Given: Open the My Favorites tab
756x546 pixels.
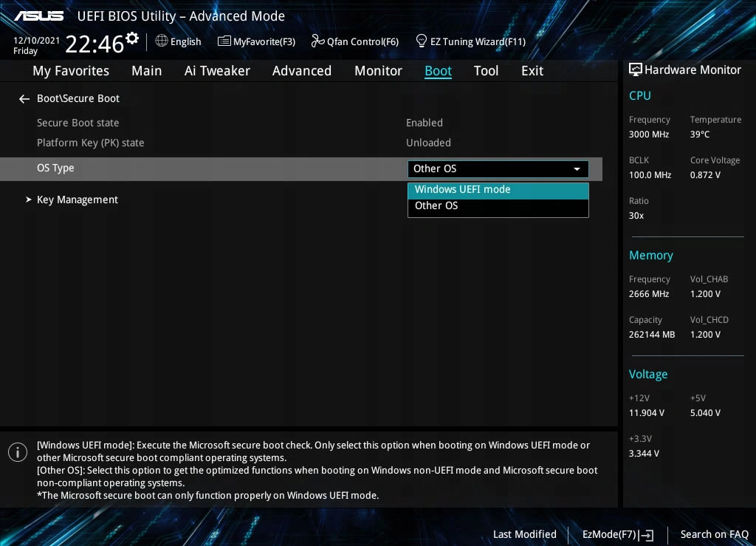Looking at the screenshot, I should [71, 71].
